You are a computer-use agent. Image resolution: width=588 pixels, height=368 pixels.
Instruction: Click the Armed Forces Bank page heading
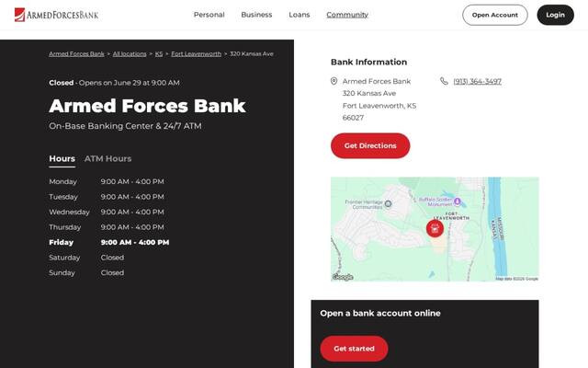pos(147,106)
